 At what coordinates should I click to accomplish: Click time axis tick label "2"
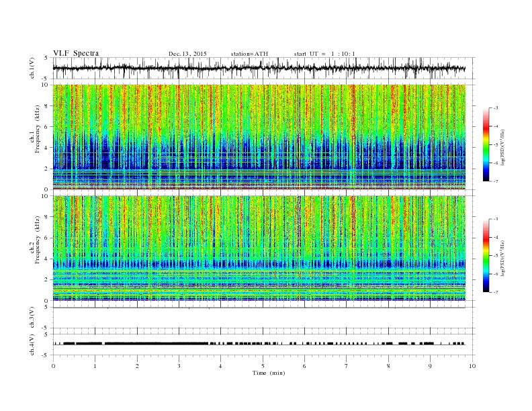pos(137,366)
